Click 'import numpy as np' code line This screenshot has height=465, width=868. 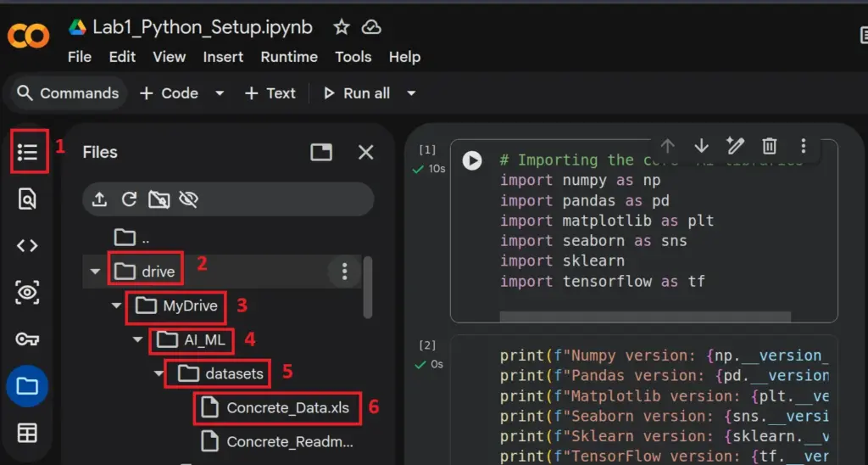click(580, 181)
